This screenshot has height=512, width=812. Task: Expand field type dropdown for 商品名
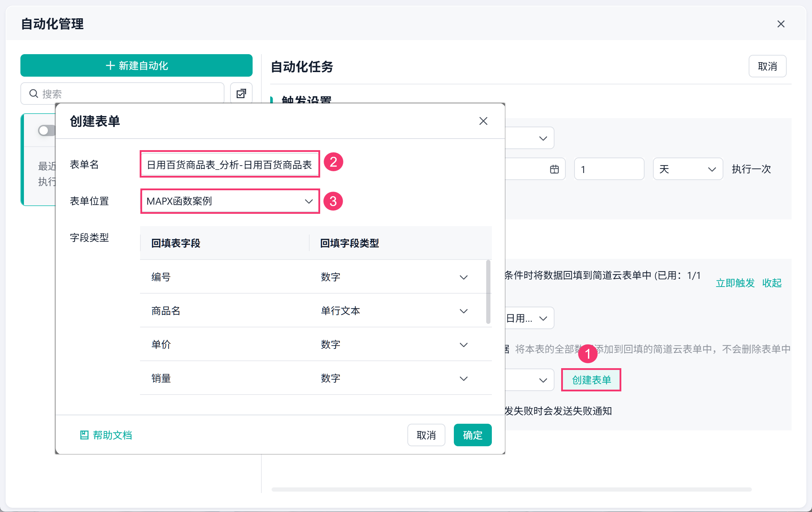pyautogui.click(x=464, y=311)
